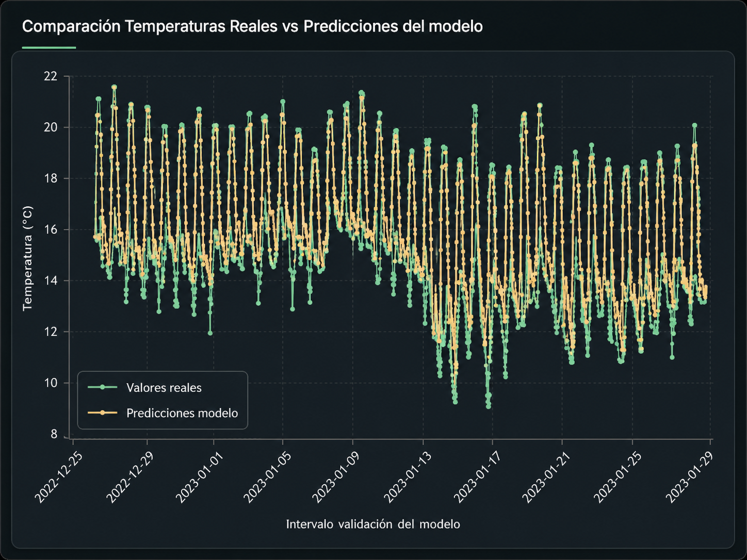Click the Intervalo validación del modelo axis label

[x=373, y=524]
